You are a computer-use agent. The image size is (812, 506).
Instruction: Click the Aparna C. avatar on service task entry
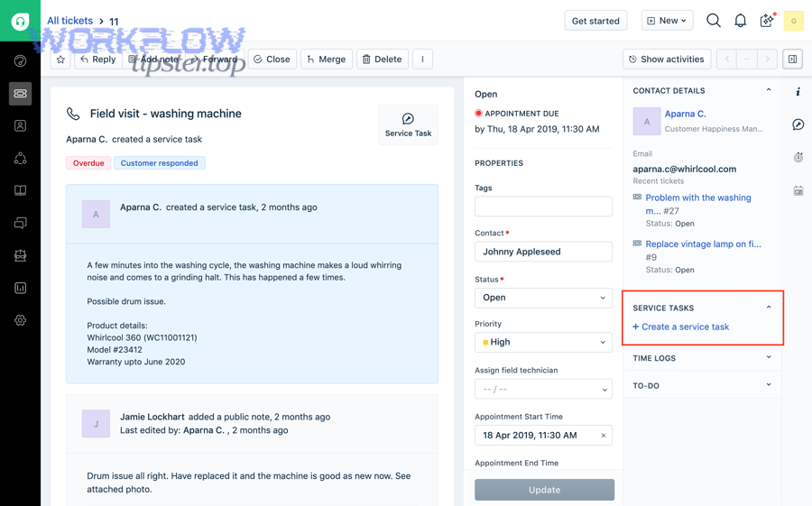96,215
